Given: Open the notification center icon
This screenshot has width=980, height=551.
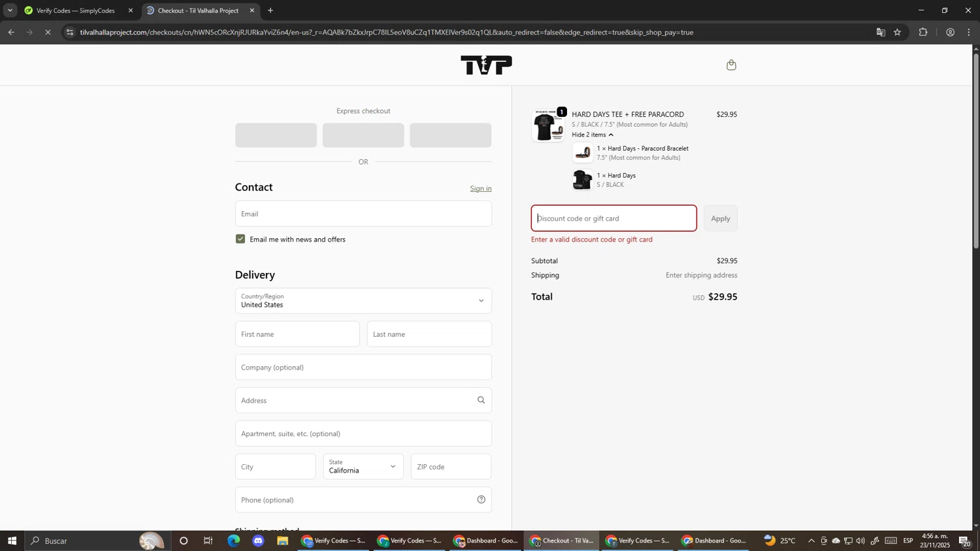Looking at the screenshot, I should pyautogui.click(x=965, y=541).
